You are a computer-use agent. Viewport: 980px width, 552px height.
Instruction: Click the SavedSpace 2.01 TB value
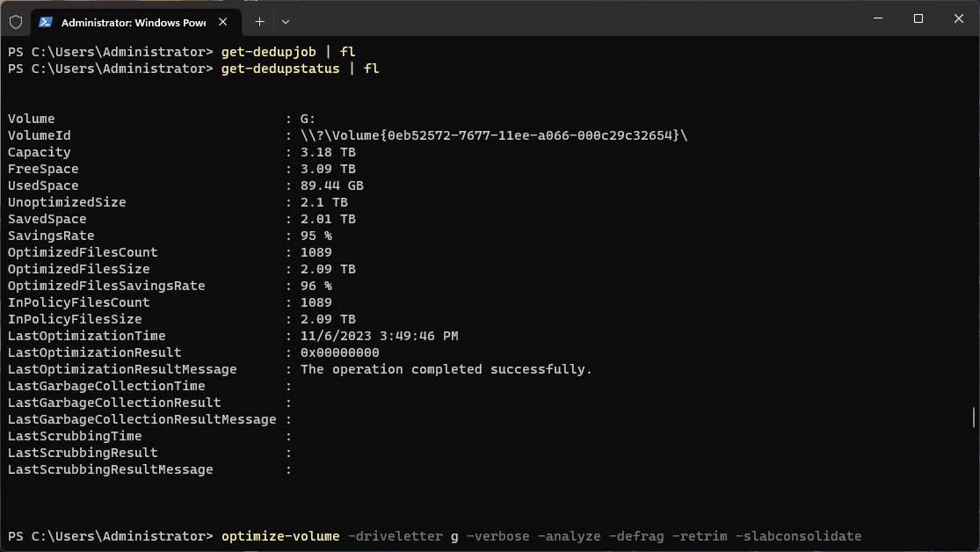(x=328, y=219)
